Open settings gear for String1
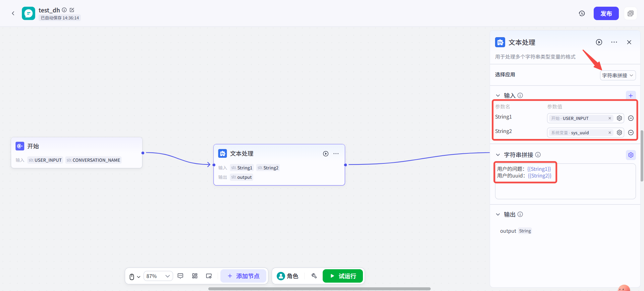The height and width of the screenshot is (291, 644). pyautogui.click(x=620, y=118)
